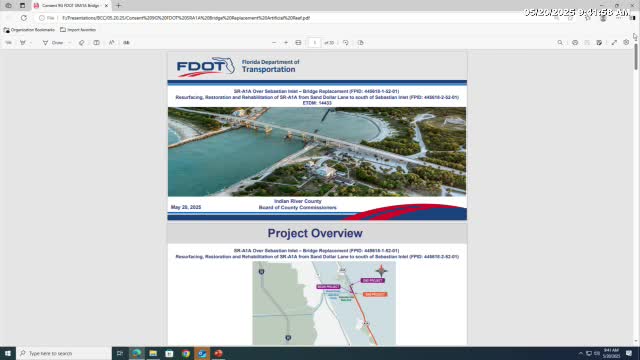Open the table of contents panel
Screen dimensions: 640x360
coord(8,42)
